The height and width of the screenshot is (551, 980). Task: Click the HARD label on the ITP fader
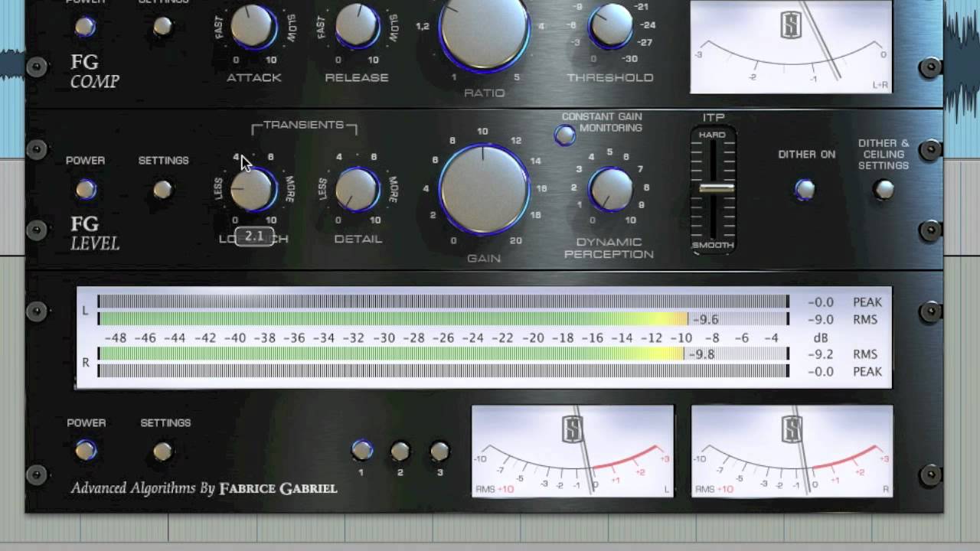[x=712, y=135]
